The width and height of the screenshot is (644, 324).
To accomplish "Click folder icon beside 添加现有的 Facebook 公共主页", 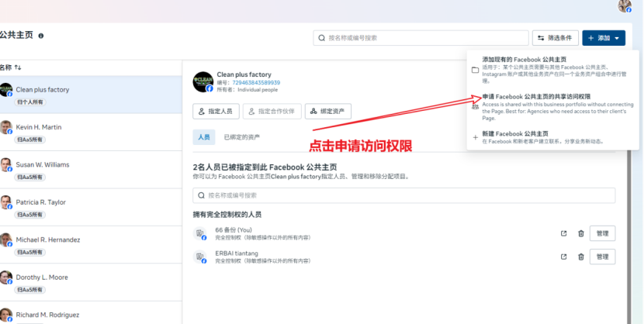I will click(x=475, y=70).
